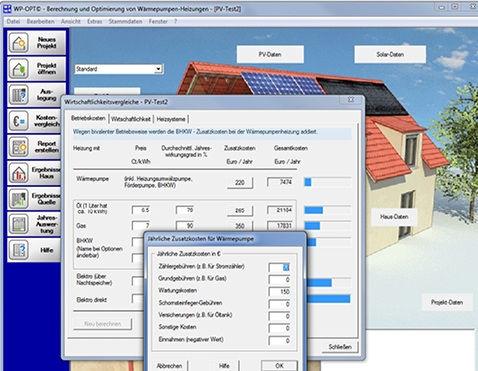Switch to the Betriebskosten tab

pos(88,118)
